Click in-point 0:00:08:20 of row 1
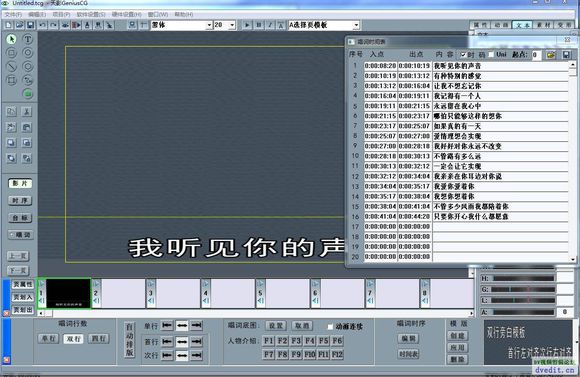 point(380,66)
